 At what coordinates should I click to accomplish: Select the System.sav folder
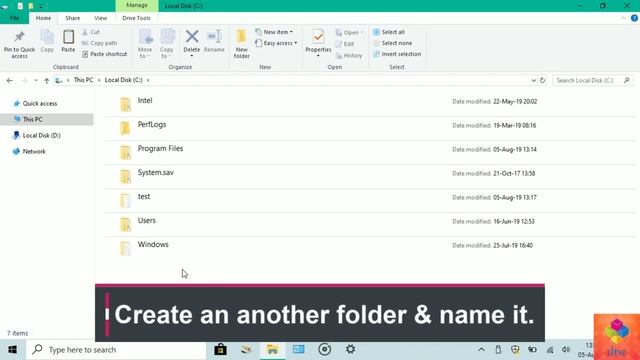pyautogui.click(x=369, y=177)
